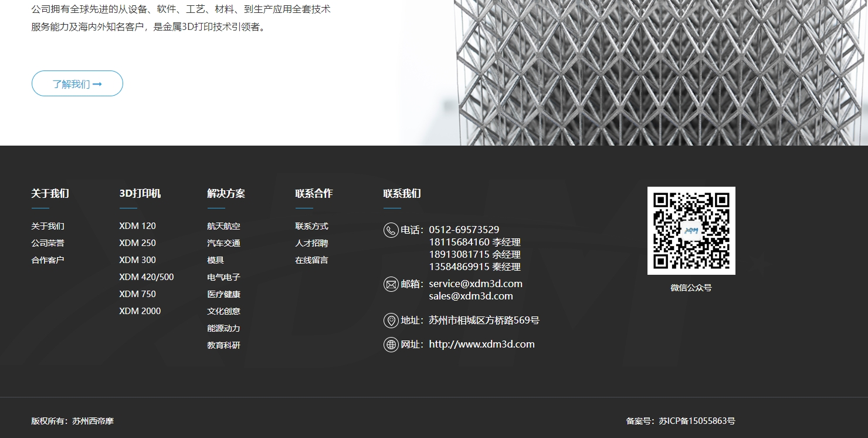Screen dimensions: 868x438
Task: Click the location pin icon beside 地址
Action: point(391,321)
